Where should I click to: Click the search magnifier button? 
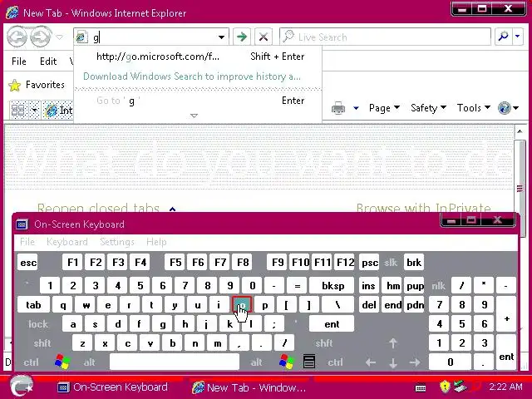tap(504, 36)
